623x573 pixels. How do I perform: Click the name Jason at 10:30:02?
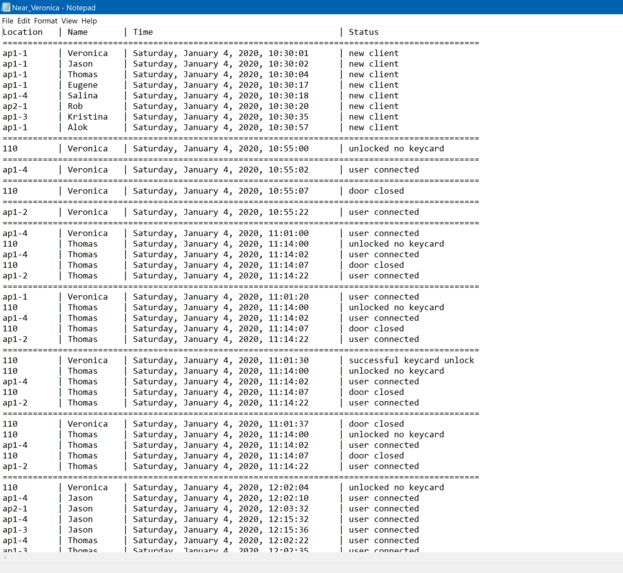(80, 64)
